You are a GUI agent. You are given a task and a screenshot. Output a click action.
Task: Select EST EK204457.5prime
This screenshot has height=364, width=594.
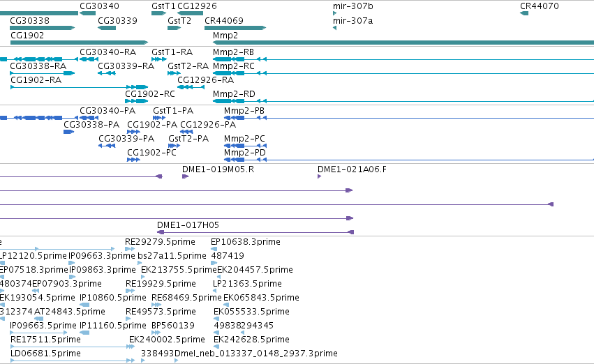pos(255,270)
